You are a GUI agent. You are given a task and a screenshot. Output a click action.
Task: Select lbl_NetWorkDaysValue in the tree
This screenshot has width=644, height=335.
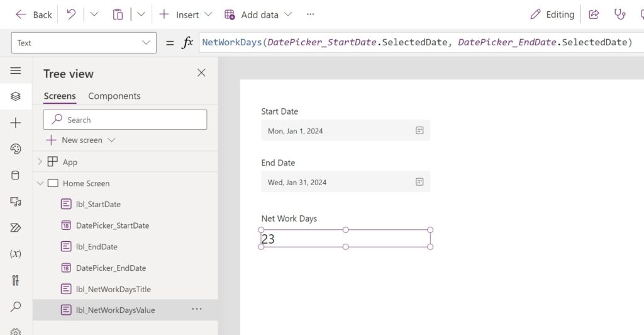tap(116, 310)
